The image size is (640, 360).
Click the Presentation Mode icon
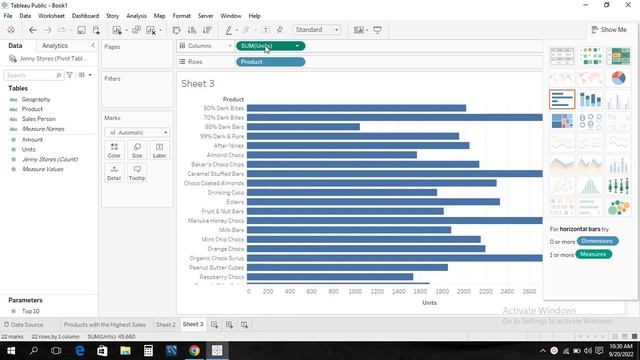click(378, 30)
